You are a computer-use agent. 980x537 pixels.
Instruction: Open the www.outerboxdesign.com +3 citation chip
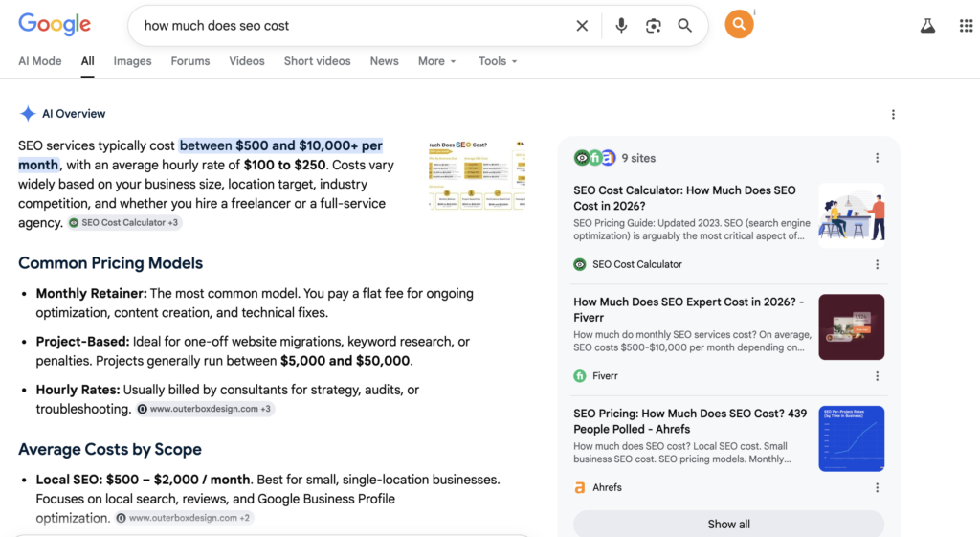click(205, 409)
